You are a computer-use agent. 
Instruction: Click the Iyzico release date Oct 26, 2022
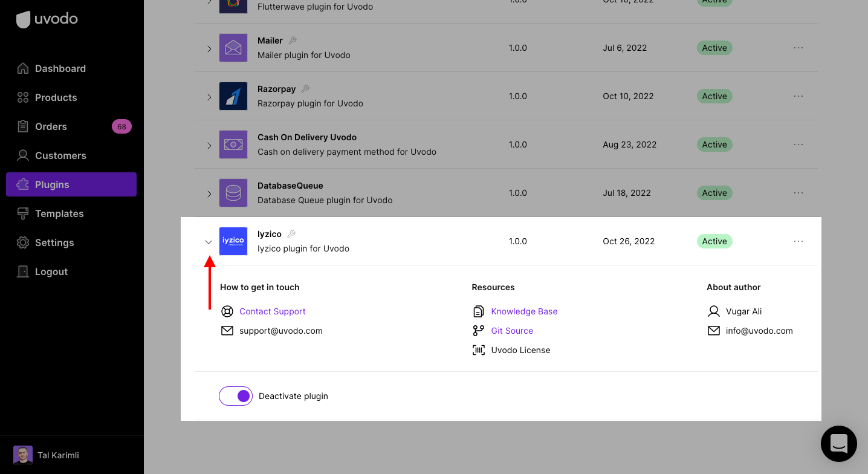coord(629,241)
